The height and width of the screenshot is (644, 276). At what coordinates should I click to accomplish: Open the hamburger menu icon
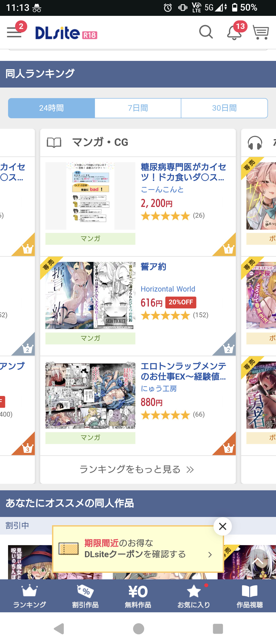[x=14, y=33]
